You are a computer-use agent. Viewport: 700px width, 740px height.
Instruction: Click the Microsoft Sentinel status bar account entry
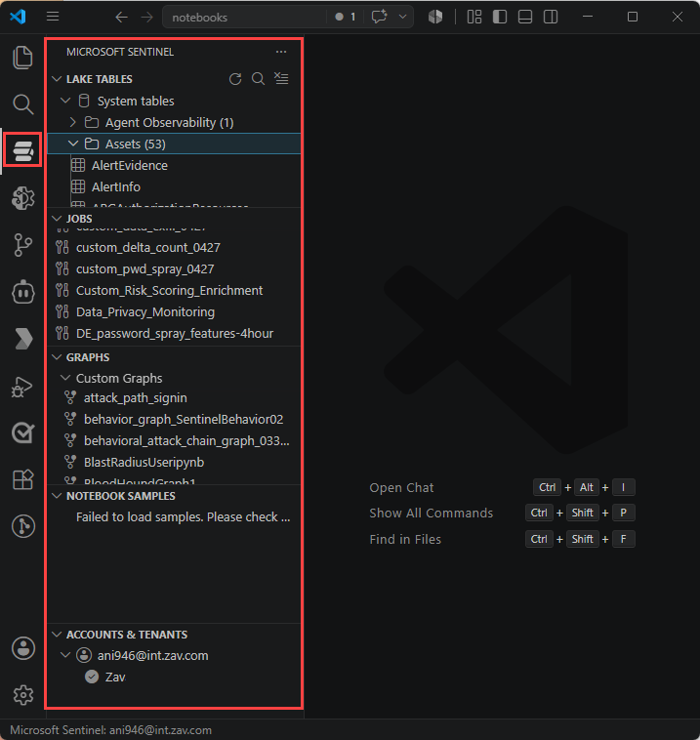[110, 730]
